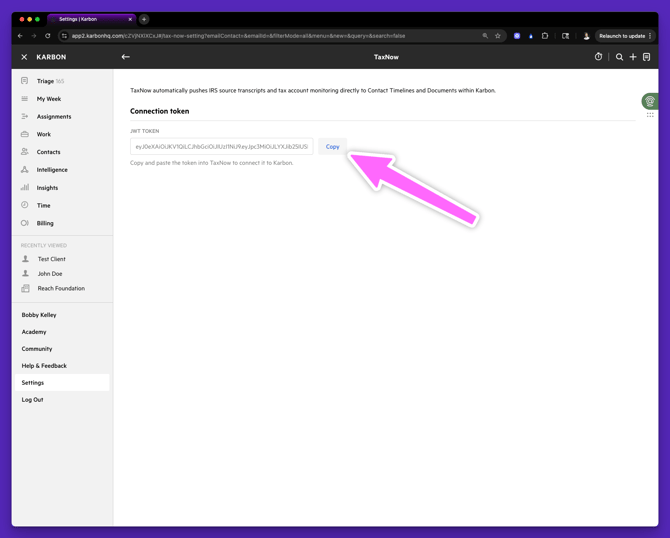Image resolution: width=670 pixels, height=538 pixels.
Task: Go back with the TaxNow header arrow
Action: tap(126, 57)
